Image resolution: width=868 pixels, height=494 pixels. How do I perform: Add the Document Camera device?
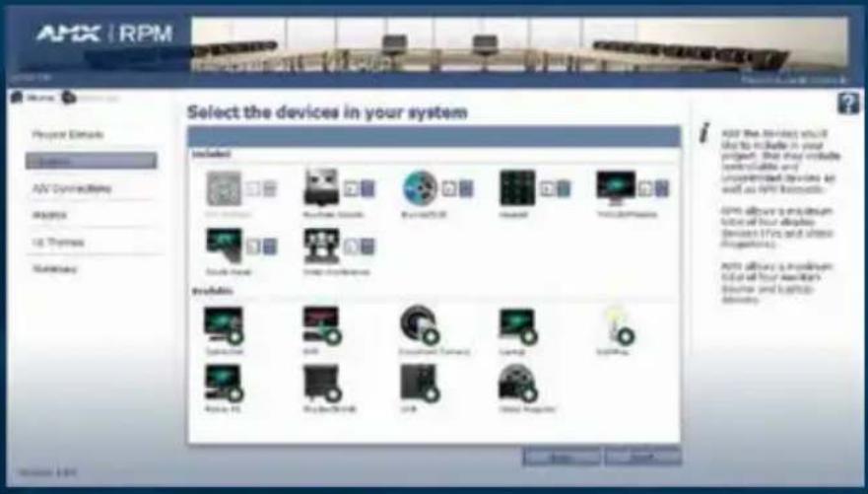pyautogui.click(x=420, y=325)
